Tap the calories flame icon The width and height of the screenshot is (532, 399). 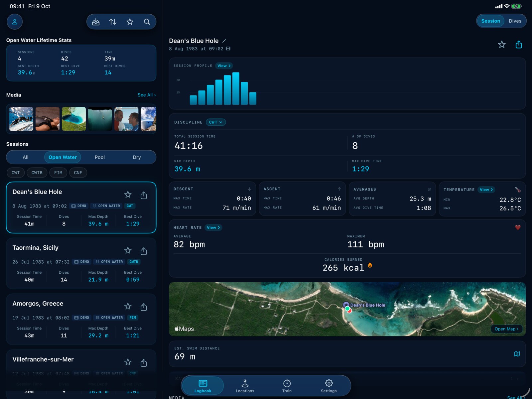pyautogui.click(x=370, y=265)
